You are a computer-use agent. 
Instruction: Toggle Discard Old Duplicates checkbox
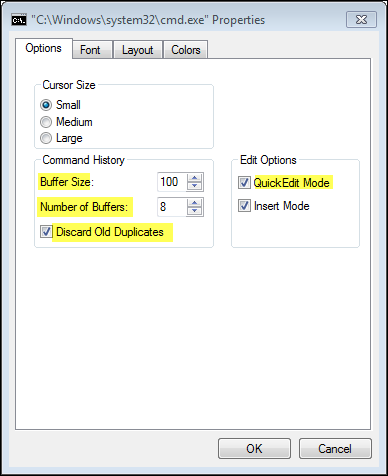(x=46, y=232)
